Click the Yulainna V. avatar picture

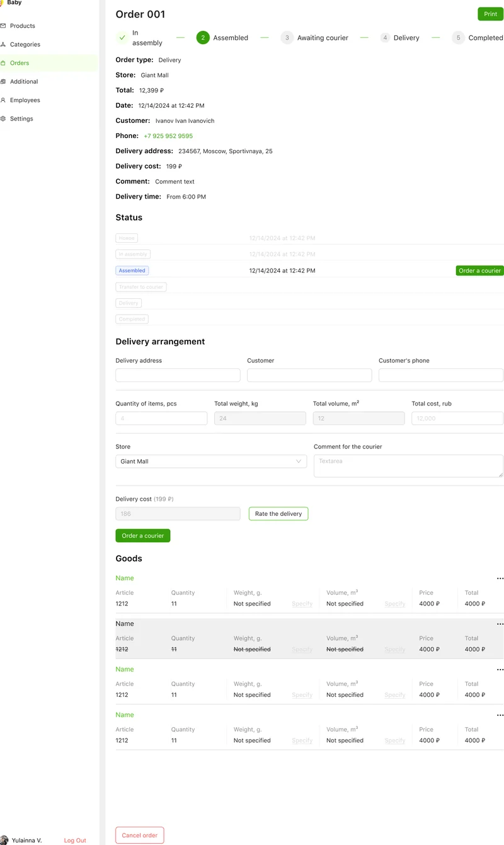[4, 840]
